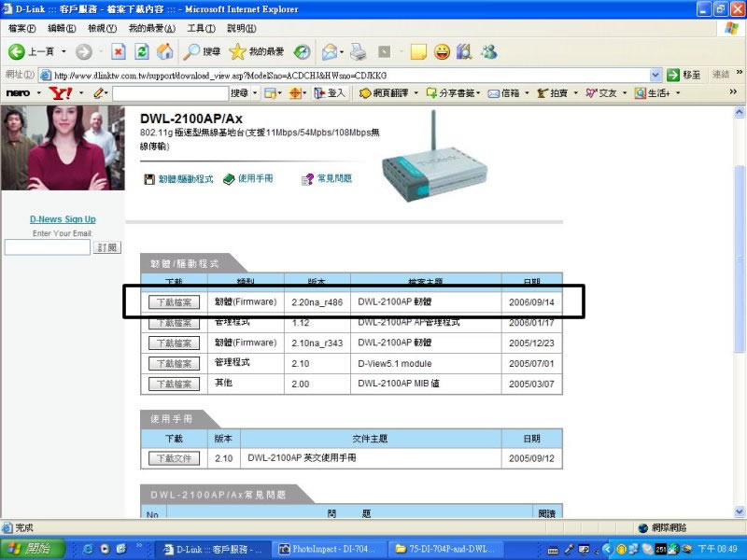Image resolution: width=747 pixels, height=560 pixels.
Task: Click the DWL-2100AP product image
Action: (x=434, y=157)
